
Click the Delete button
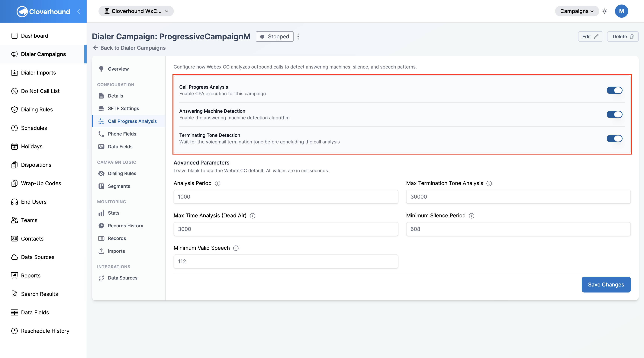tap(623, 37)
